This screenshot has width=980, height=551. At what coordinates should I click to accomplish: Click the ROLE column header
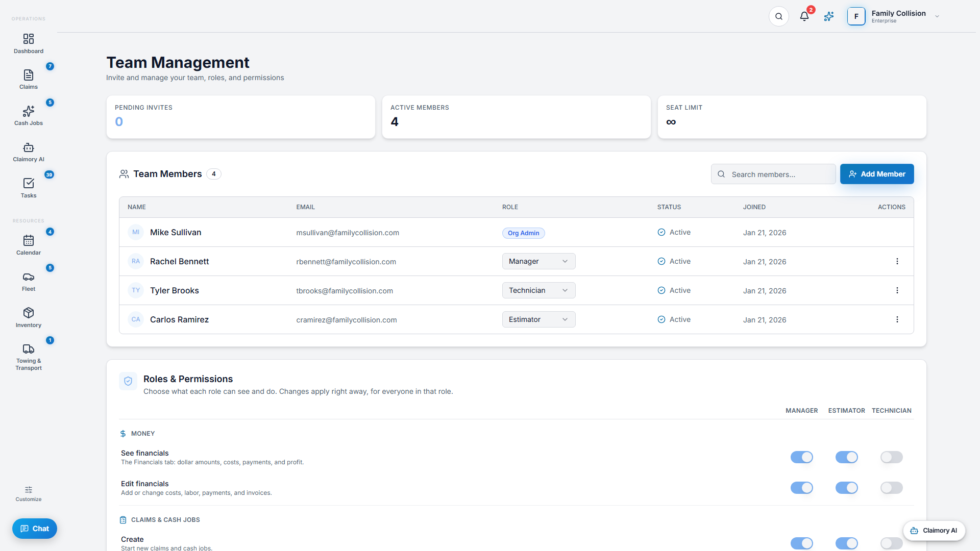510,207
